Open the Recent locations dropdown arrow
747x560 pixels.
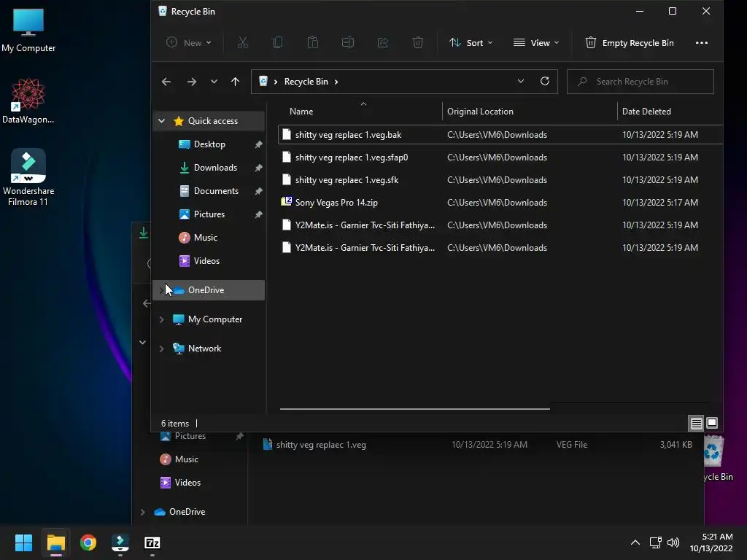(214, 82)
